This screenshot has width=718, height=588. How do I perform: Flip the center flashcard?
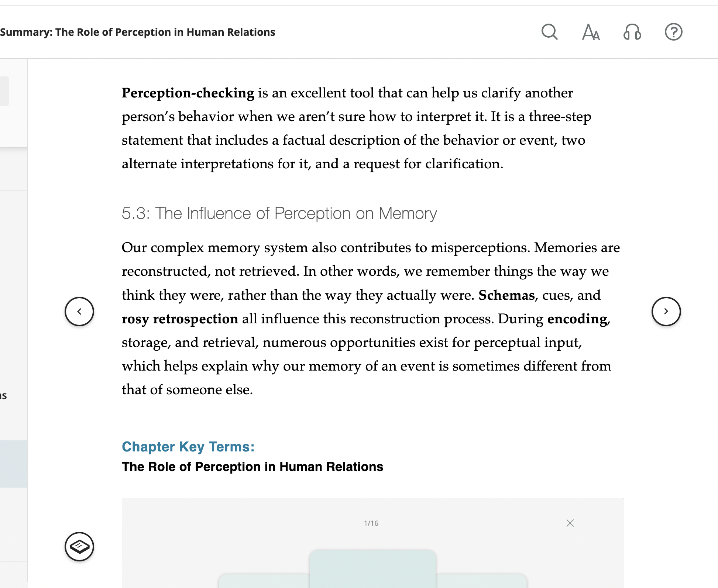tap(372, 569)
